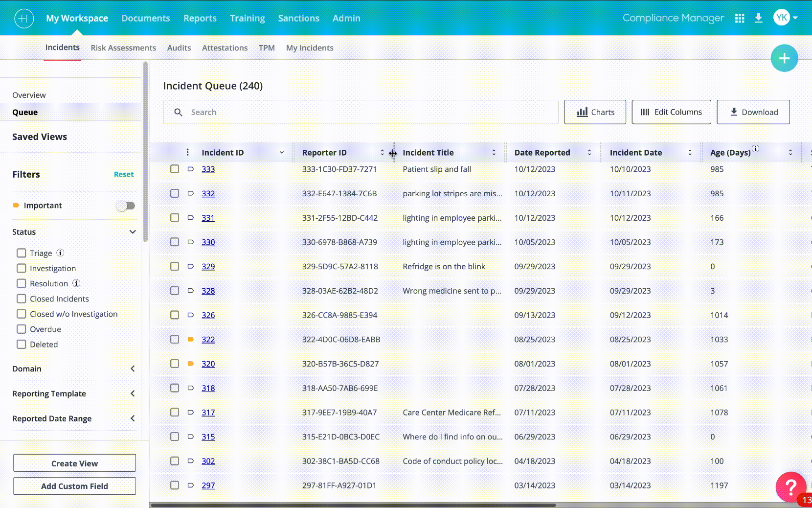Switch to the Audits tab
812x508 pixels.
(x=179, y=47)
